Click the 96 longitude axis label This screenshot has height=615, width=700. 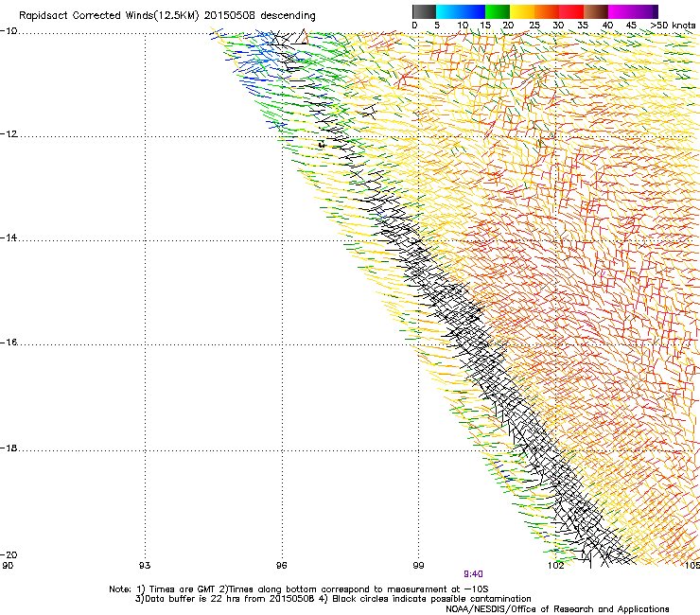(281, 566)
